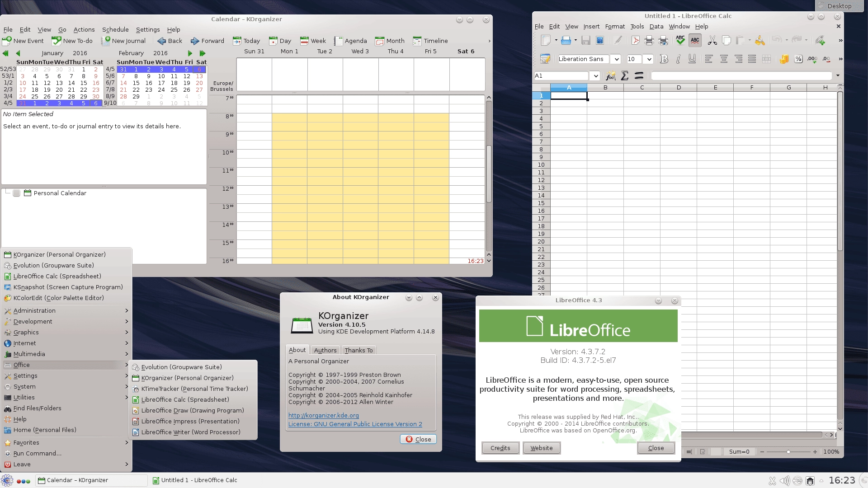868x488 pixels.
Task: Switch to the Thanks To tab
Action: [359, 350]
